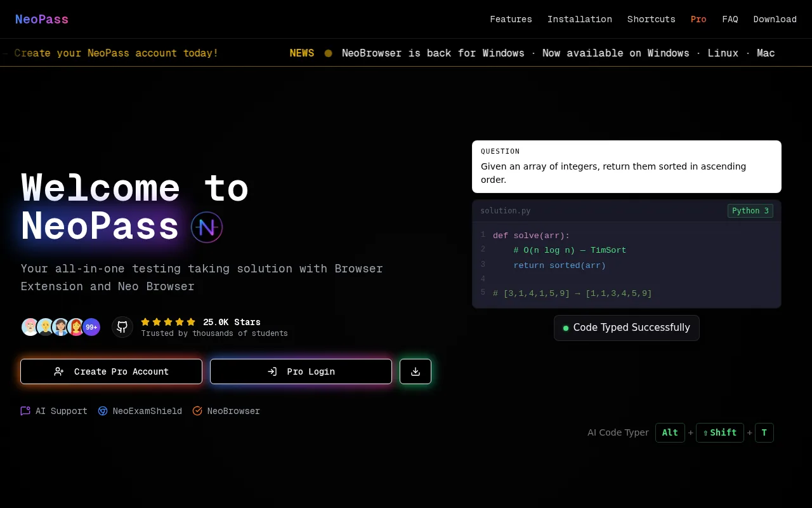Click the AI Support chat icon
This screenshot has height=508, width=812.
click(x=25, y=411)
